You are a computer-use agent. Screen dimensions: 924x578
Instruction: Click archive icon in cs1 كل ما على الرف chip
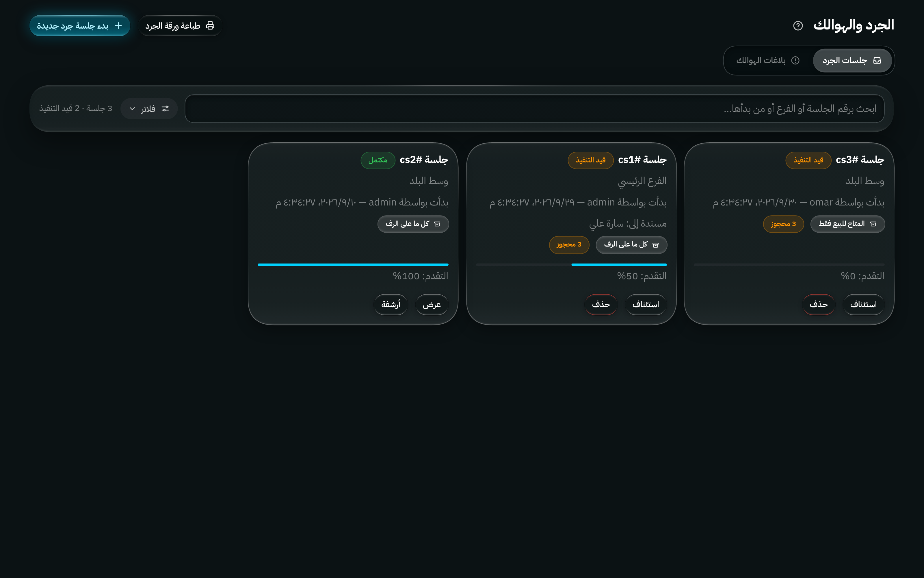[x=655, y=245]
